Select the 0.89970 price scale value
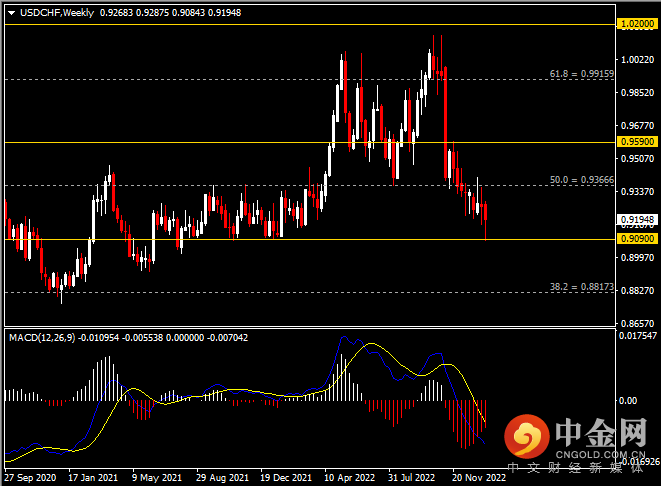 tap(637, 258)
